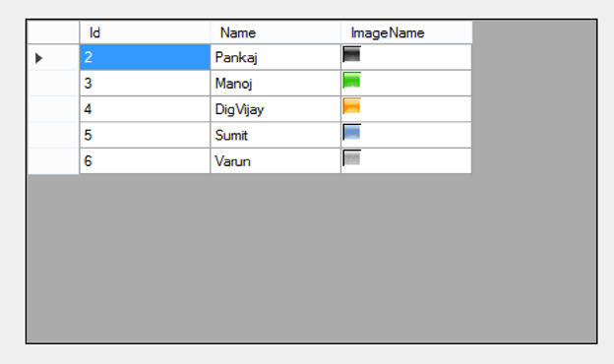Click the gray image icon in Varun's row
This screenshot has height=364, width=614.
[351, 157]
